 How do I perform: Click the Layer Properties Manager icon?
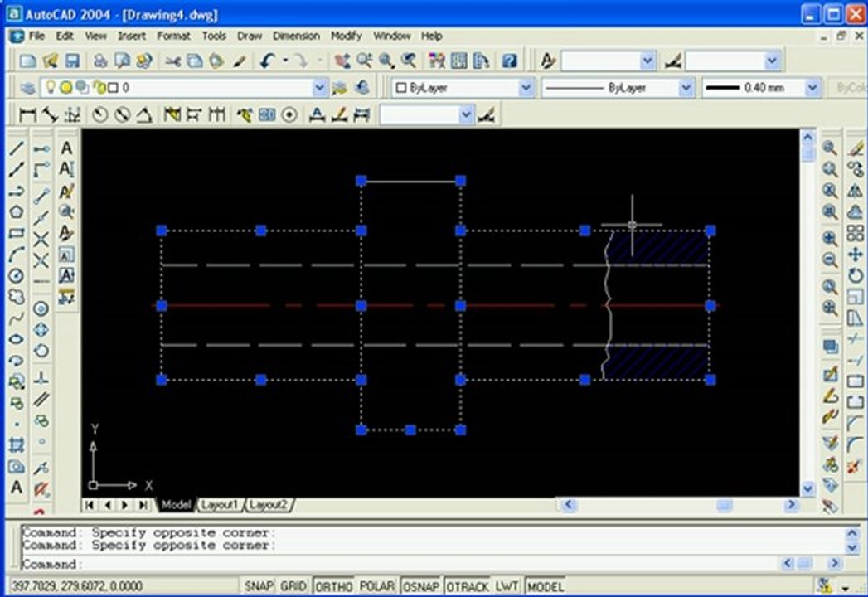[27, 88]
